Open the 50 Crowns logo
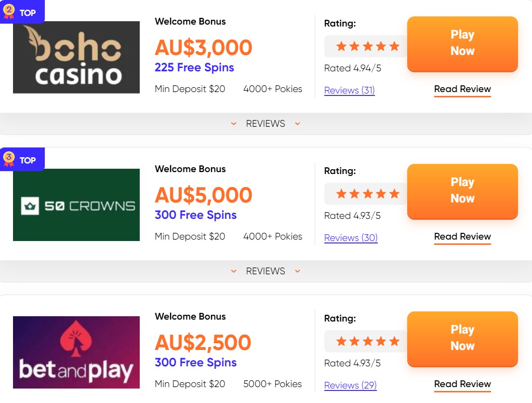 [76, 205]
